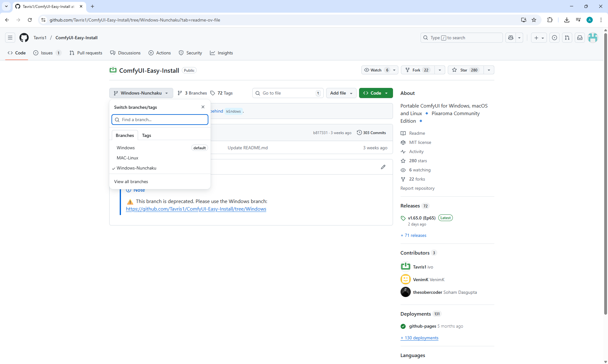Open the Insights repository tab
The image size is (608, 364).
(x=221, y=53)
